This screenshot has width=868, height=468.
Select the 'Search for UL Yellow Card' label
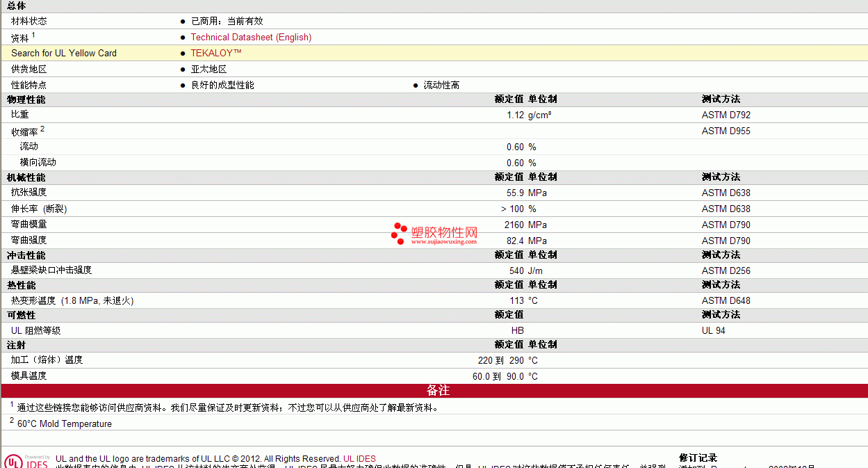[64, 54]
